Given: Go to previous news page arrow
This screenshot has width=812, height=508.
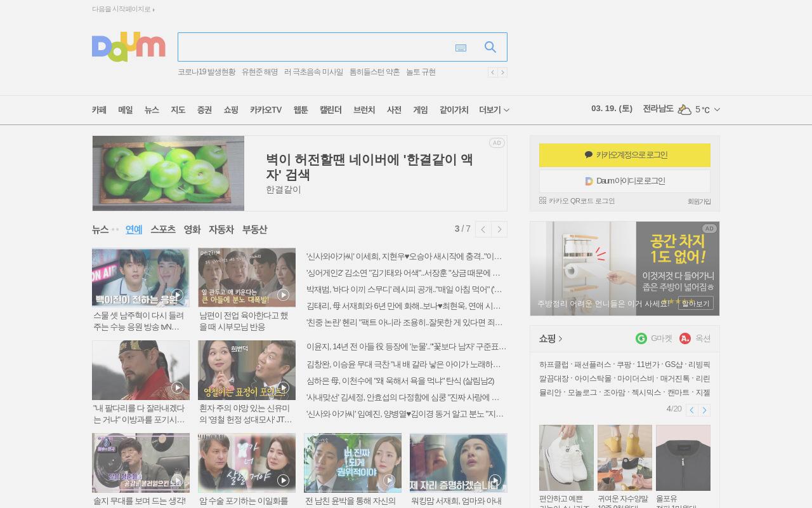Looking at the screenshot, I should point(483,229).
